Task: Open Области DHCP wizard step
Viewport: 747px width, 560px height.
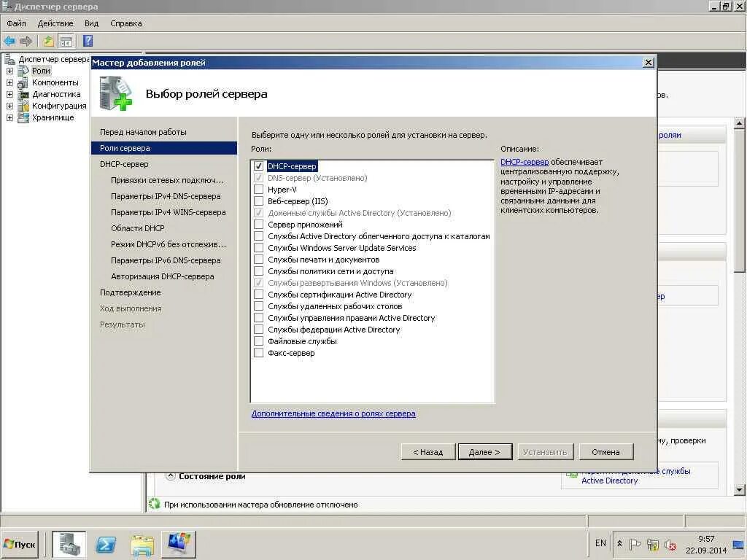Action: [x=137, y=228]
